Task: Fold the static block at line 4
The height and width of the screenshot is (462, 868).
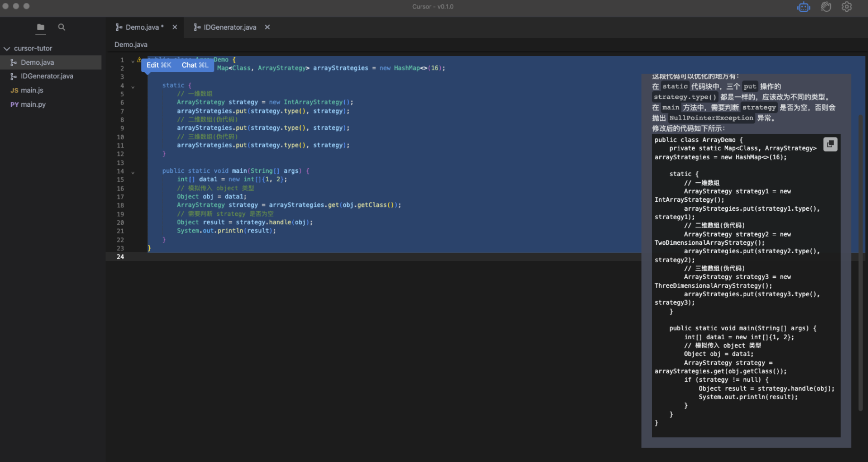Action: 133,87
